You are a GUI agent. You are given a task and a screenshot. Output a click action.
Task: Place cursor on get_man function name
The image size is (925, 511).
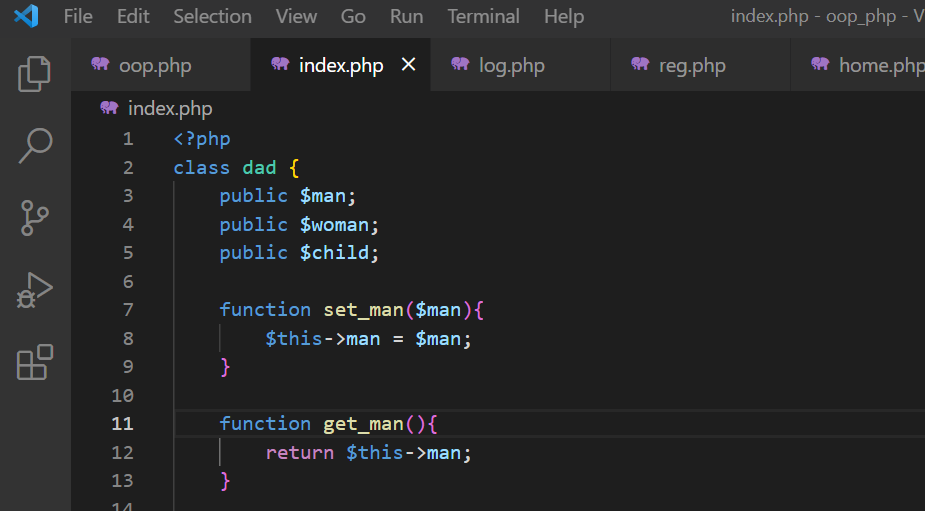pos(363,424)
